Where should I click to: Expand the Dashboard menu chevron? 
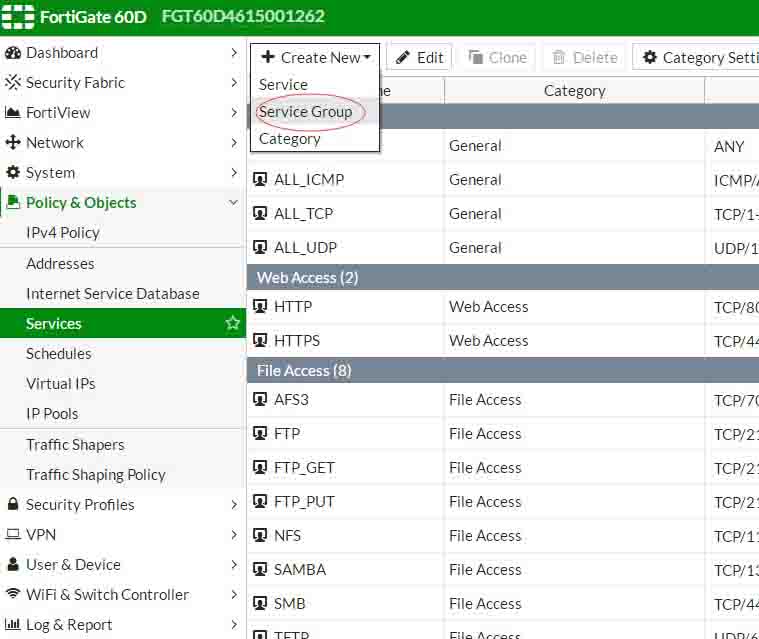234,52
